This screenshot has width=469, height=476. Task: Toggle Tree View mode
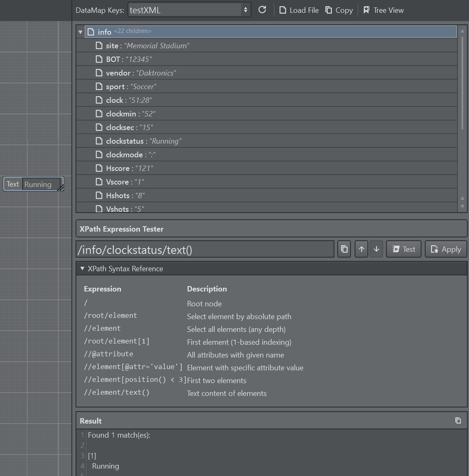click(x=384, y=10)
